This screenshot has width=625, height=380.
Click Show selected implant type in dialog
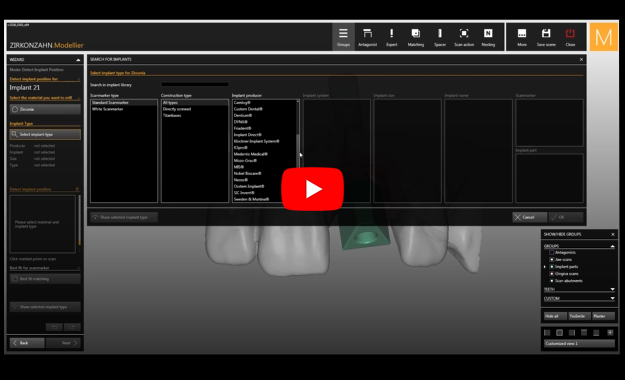(x=124, y=217)
